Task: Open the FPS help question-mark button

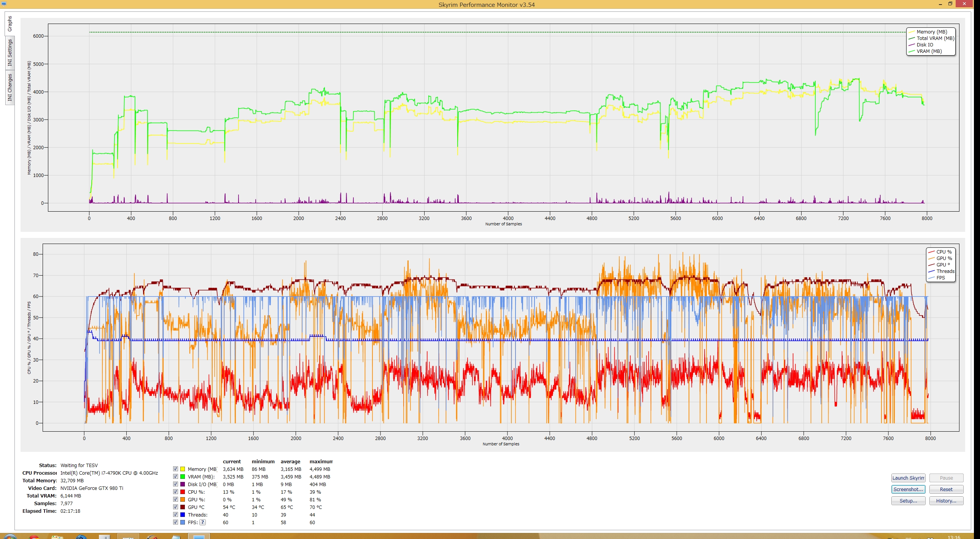Action: coord(203,522)
